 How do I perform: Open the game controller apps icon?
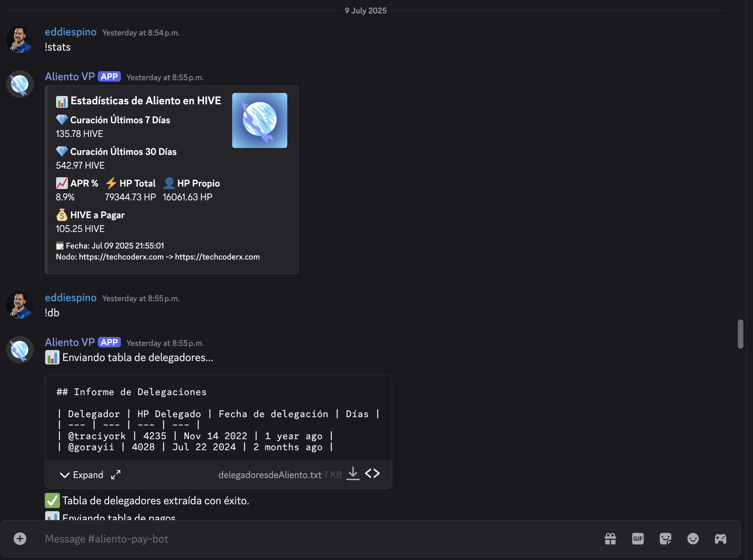tap(721, 539)
